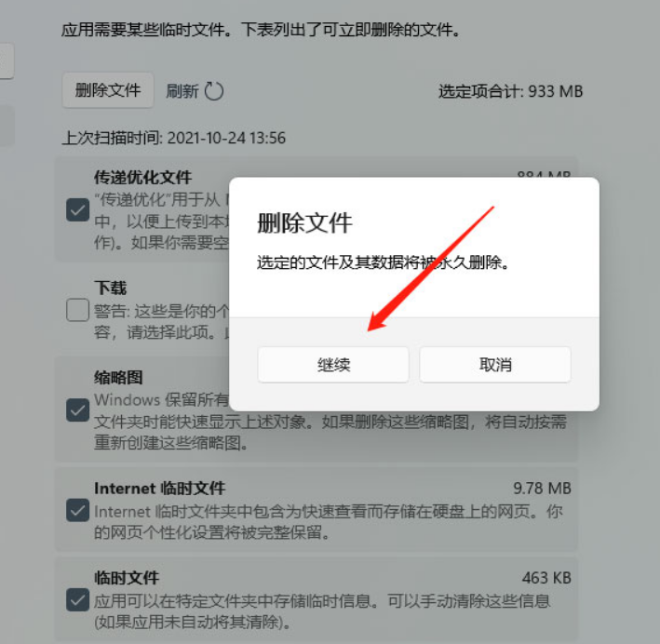The height and width of the screenshot is (644, 660).
Task: Click the 463 KB size label
Action: 546,578
